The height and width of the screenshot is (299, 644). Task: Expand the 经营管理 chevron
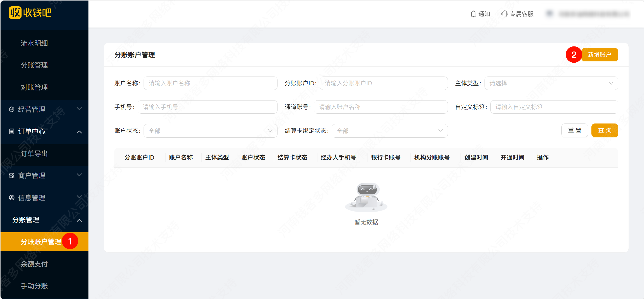[79, 109]
